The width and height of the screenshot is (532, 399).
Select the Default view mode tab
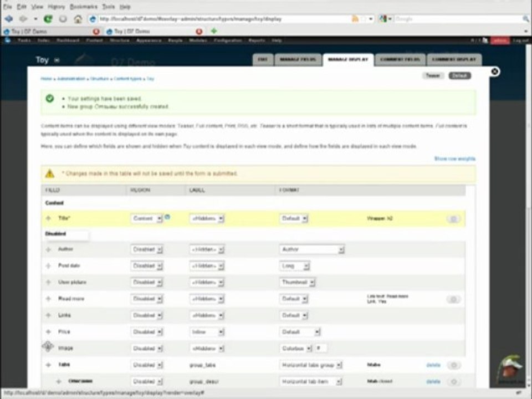[x=460, y=75]
